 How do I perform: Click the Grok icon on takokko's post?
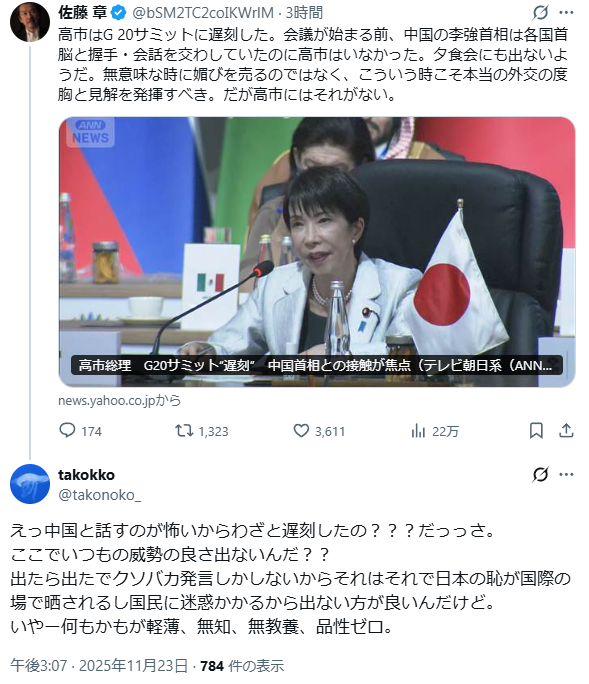tap(540, 474)
